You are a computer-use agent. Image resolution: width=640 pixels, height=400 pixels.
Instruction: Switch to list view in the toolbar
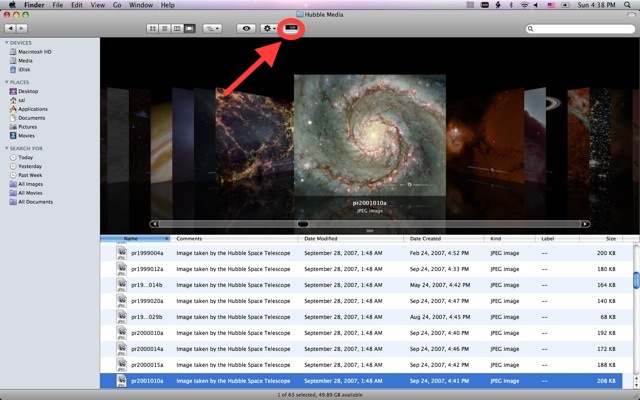[165, 29]
